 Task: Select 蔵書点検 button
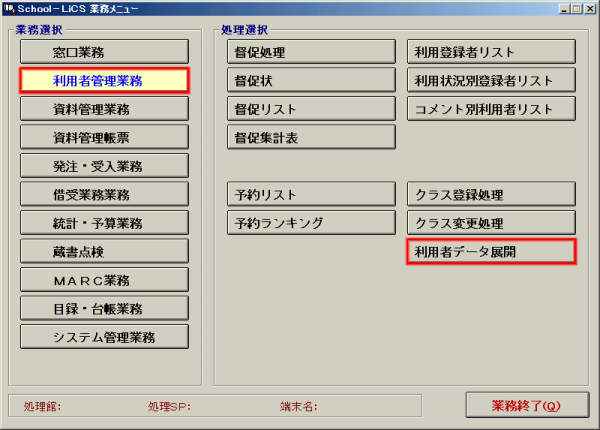pyautogui.click(x=104, y=251)
